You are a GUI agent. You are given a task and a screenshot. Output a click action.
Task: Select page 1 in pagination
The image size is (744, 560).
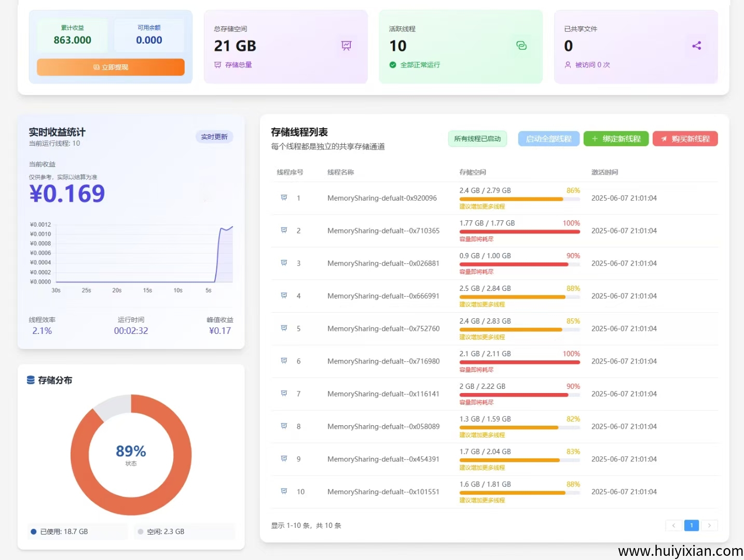click(x=692, y=525)
